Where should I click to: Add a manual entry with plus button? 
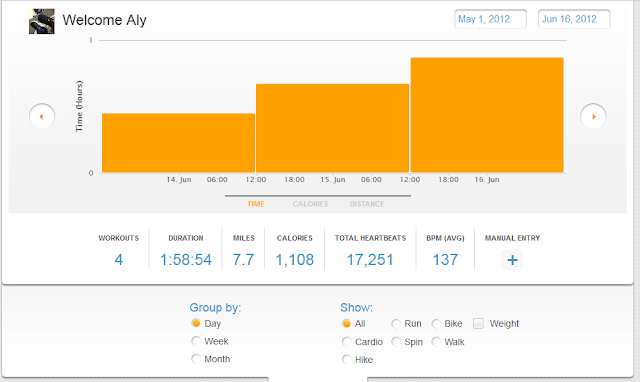tap(512, 260)
